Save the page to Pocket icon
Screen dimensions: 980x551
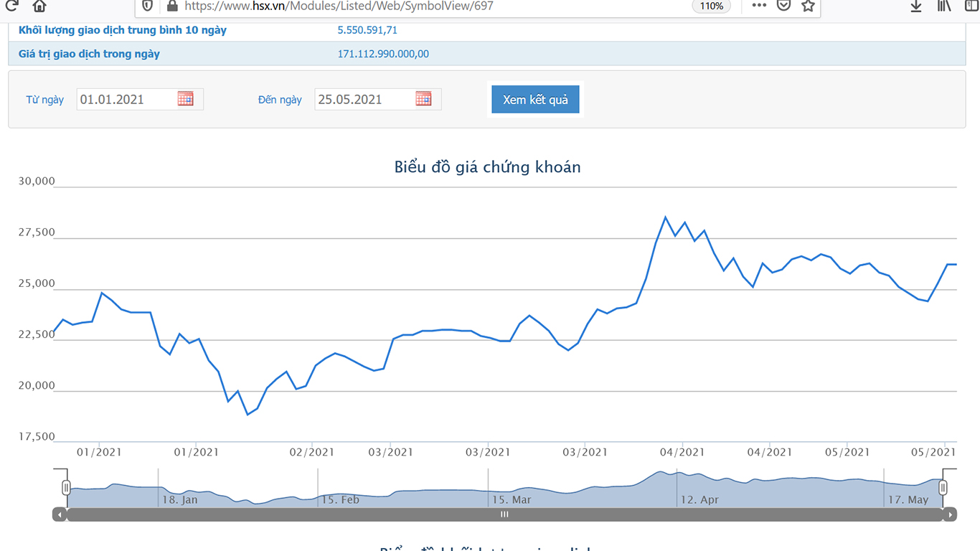tap(784, 6)
